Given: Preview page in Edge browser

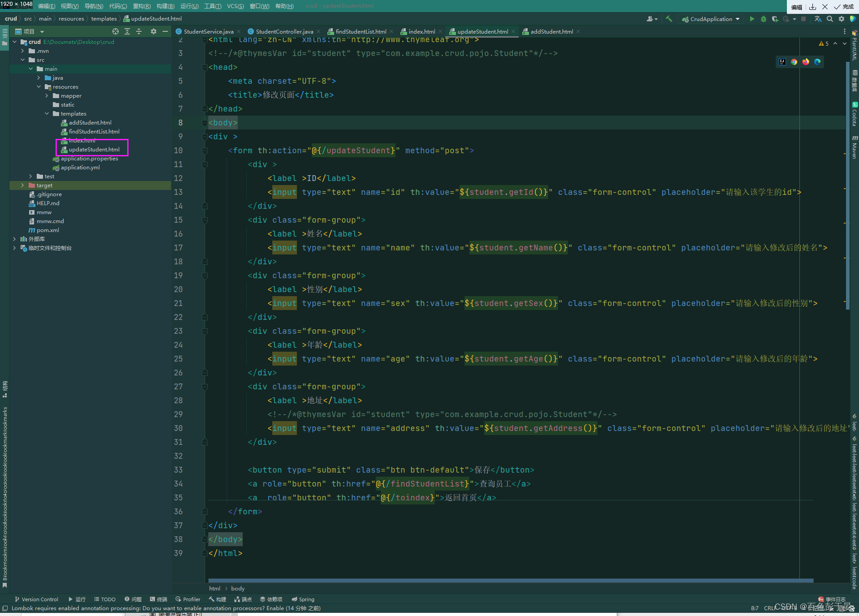Looking at the screenshot, I should (817, 62).
